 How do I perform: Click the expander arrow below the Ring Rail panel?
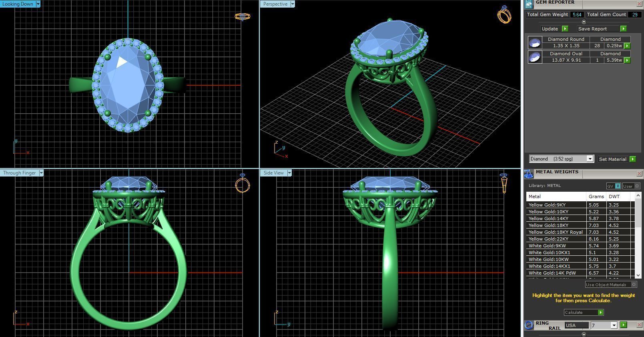click(584, 334)
